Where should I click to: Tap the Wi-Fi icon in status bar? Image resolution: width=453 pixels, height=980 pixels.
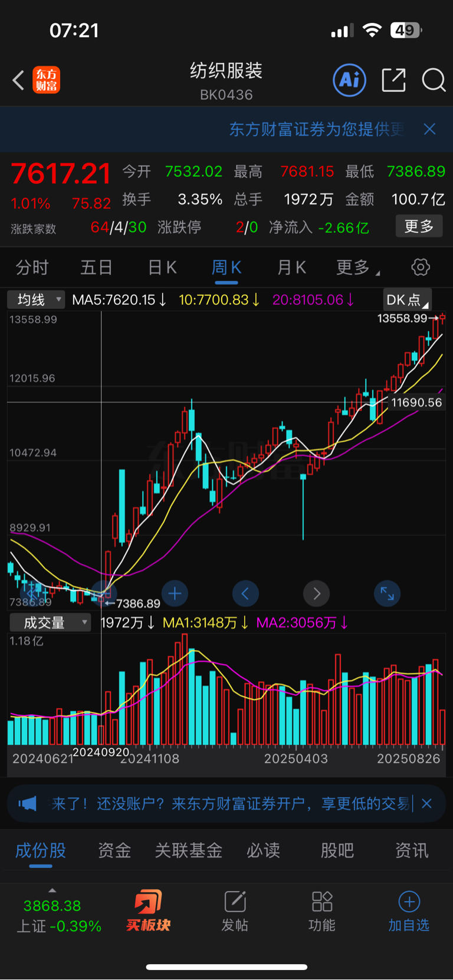372,30
